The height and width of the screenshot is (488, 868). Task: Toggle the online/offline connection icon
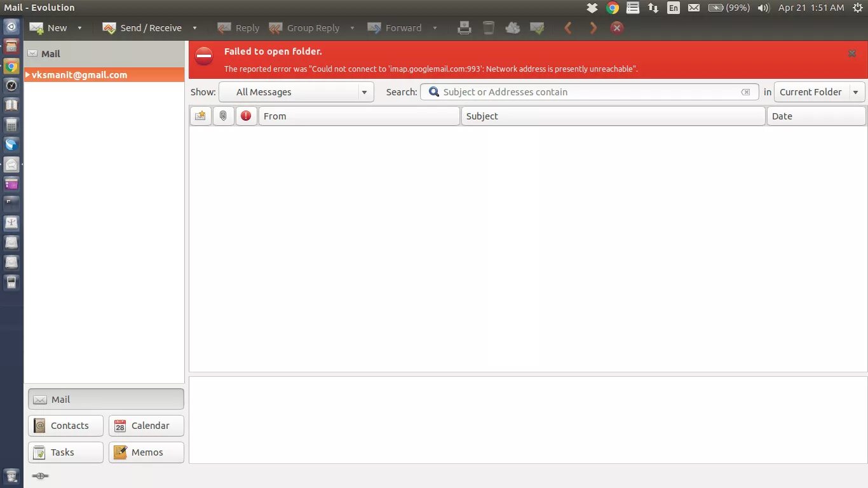(40, 476)
